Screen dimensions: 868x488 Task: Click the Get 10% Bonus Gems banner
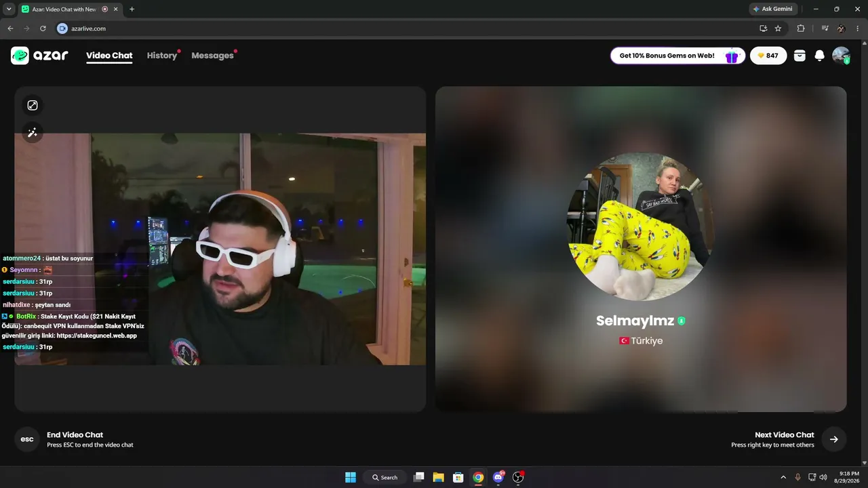678,56
